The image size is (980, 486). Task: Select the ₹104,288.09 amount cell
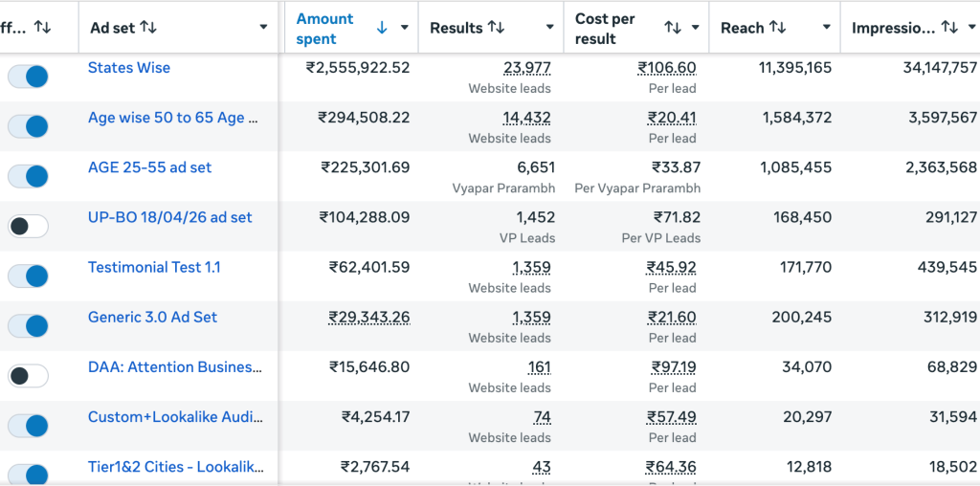(x=365, y=217)
